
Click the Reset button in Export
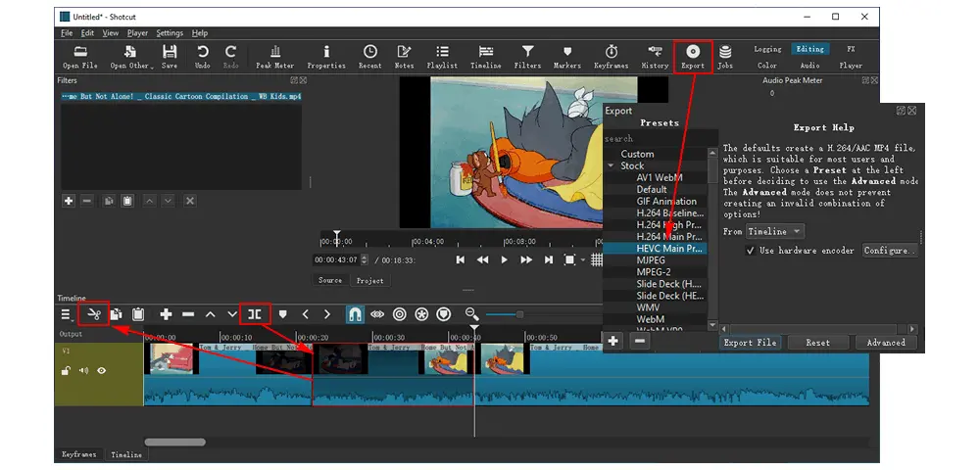(817, 342)
